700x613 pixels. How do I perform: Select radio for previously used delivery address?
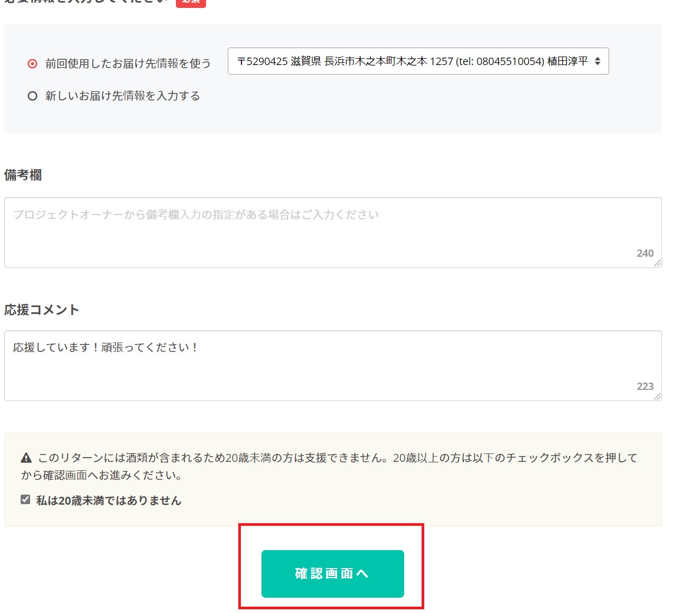point(32,63)
